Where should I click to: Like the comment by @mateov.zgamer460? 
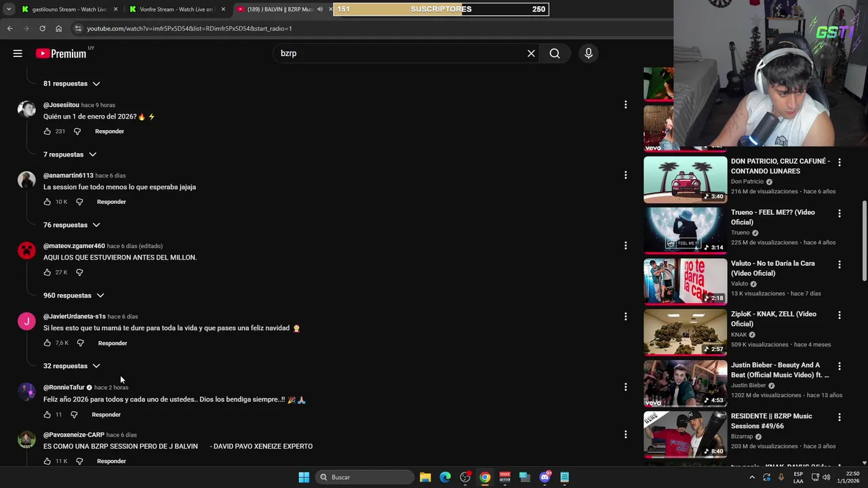coord(47,272)
